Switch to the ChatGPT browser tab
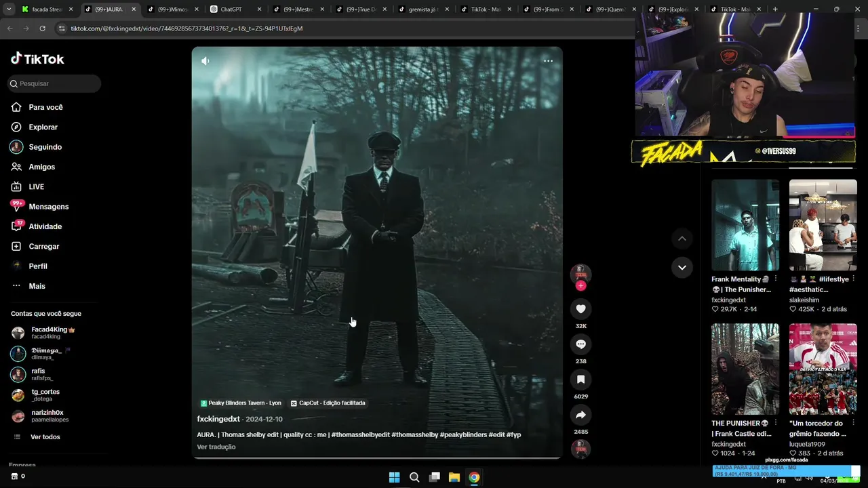 (x=235, y=9)
